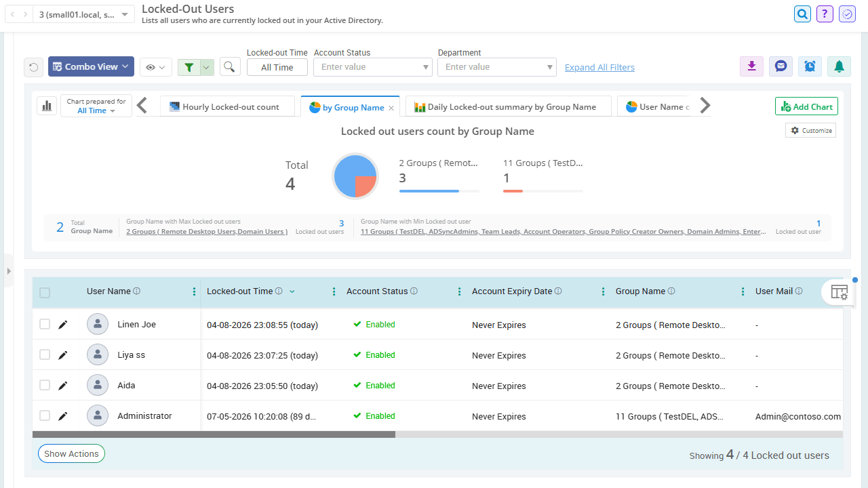This screenshot has width=868, height=488.
Task: Tick the checkbox for Aida
Action: [x=45, y=385]
